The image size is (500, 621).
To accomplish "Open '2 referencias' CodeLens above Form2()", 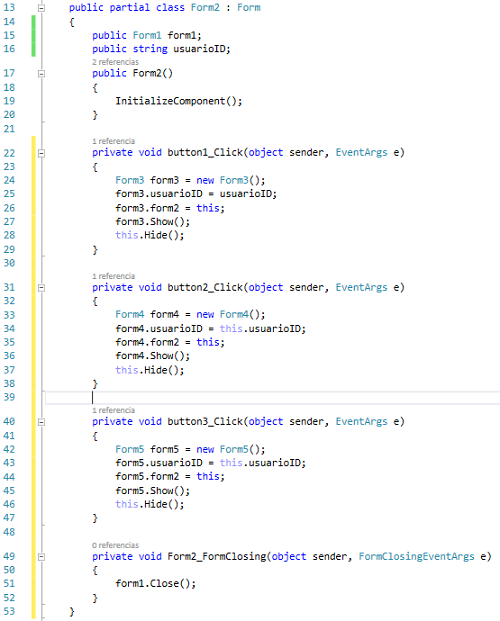I will click(115, 62).
